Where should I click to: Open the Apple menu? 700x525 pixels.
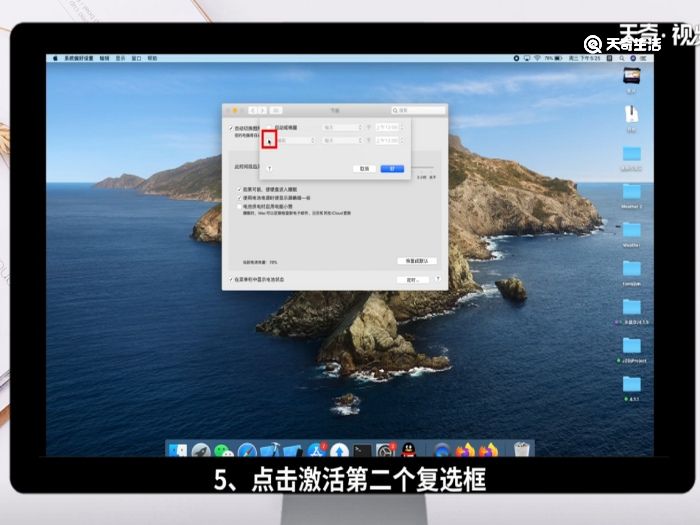pos(55,58)
